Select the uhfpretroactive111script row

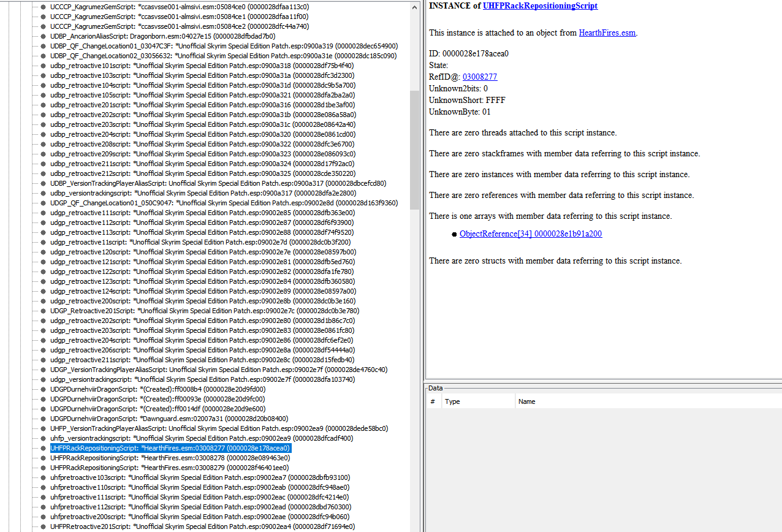tap(200, 497)
